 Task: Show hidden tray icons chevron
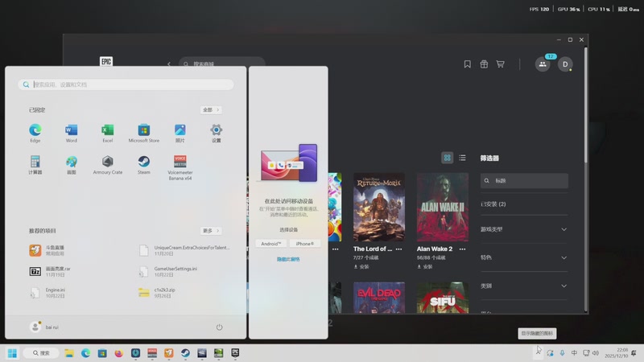pos(539,353)
